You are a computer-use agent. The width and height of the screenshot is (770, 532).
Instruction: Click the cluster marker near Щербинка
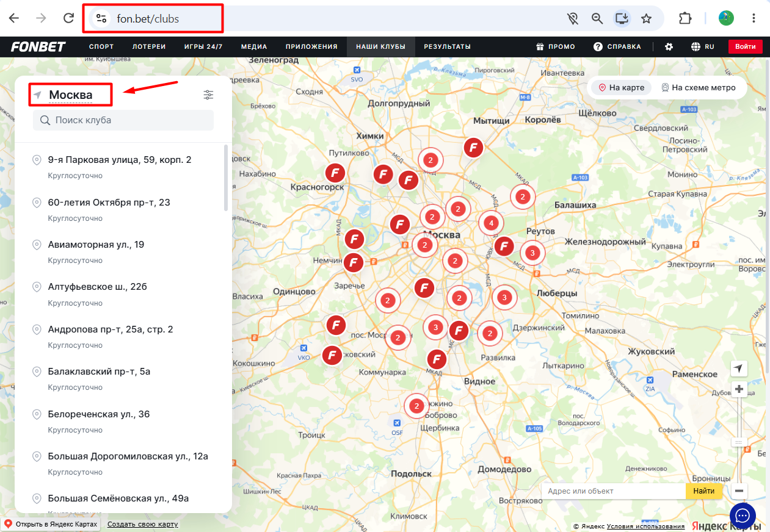(x=416, y=406)
